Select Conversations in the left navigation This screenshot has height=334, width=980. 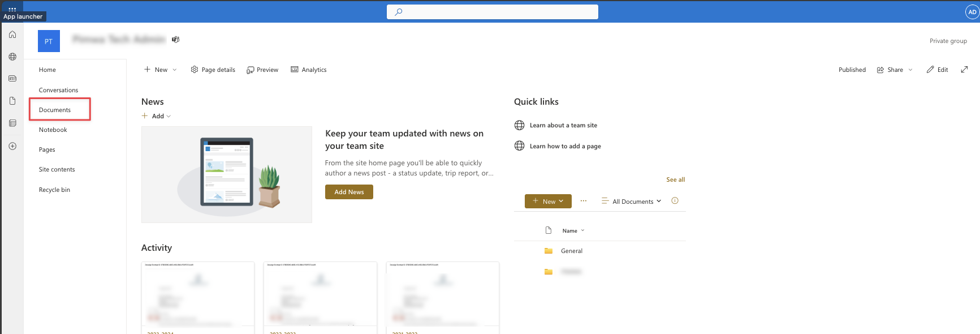point(59,90)
